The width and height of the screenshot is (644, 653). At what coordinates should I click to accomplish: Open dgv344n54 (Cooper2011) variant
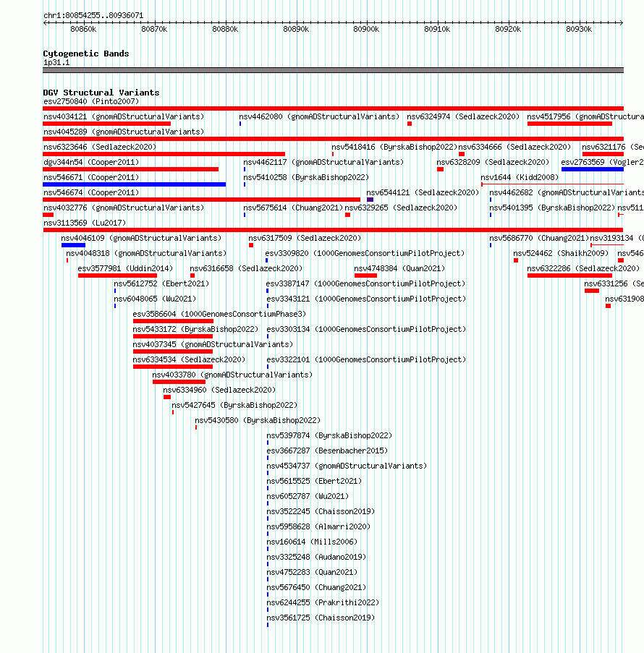[91, 163]
